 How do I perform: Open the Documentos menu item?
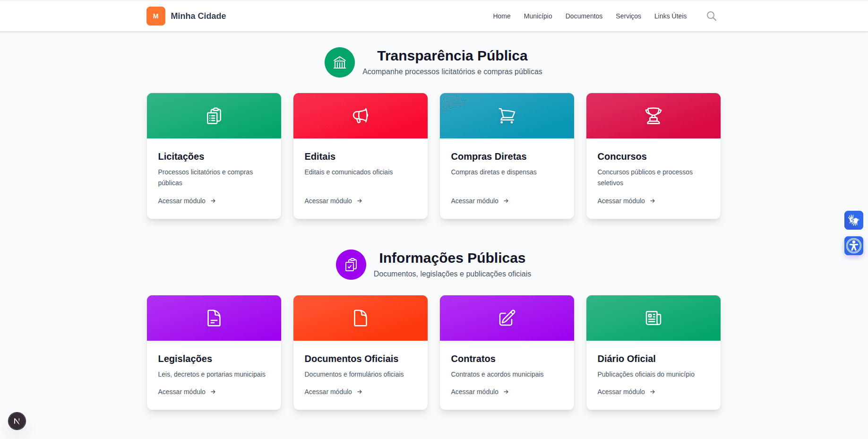584,16
